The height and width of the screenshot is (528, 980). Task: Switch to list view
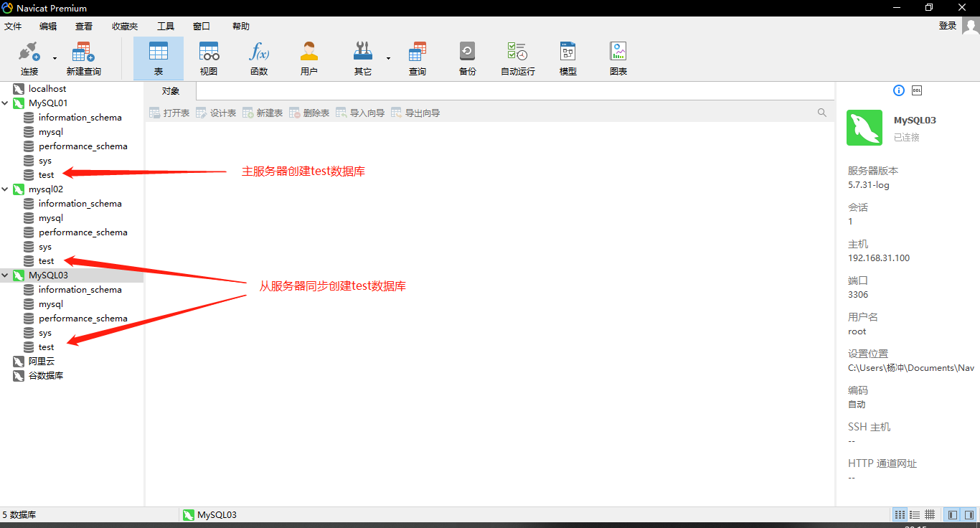coord(915,514)
